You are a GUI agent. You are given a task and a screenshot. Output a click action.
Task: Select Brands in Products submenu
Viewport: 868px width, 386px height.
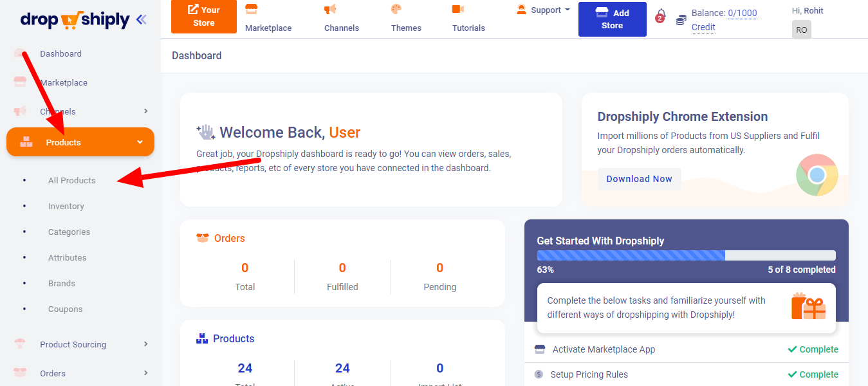coord(62,284)
